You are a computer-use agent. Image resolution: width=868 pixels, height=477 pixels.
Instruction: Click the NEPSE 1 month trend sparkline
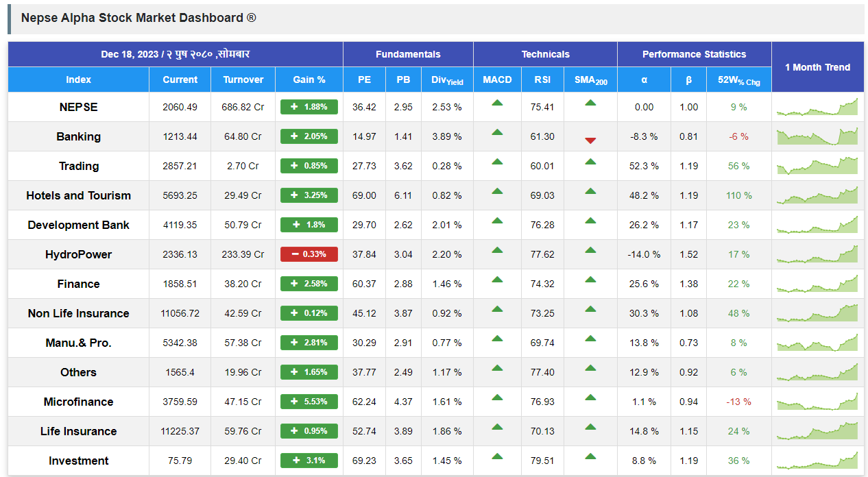tap(817, 107)
